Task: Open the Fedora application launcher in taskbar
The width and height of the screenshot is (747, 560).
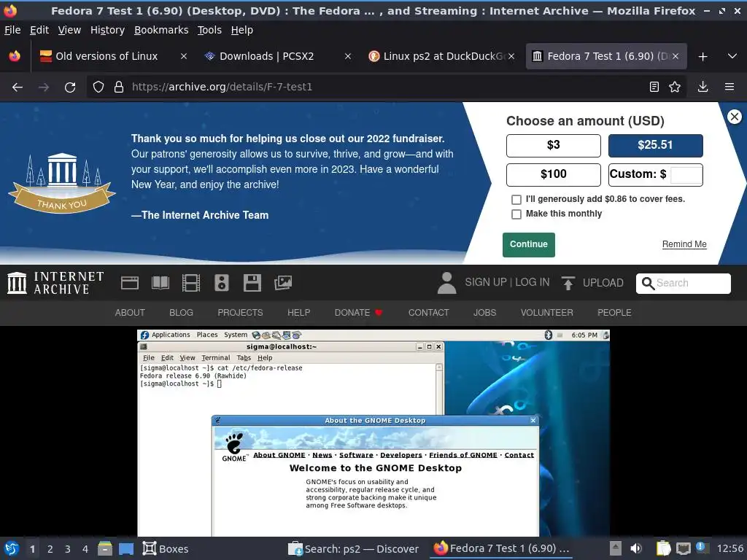Action: (x=12, y=548)
